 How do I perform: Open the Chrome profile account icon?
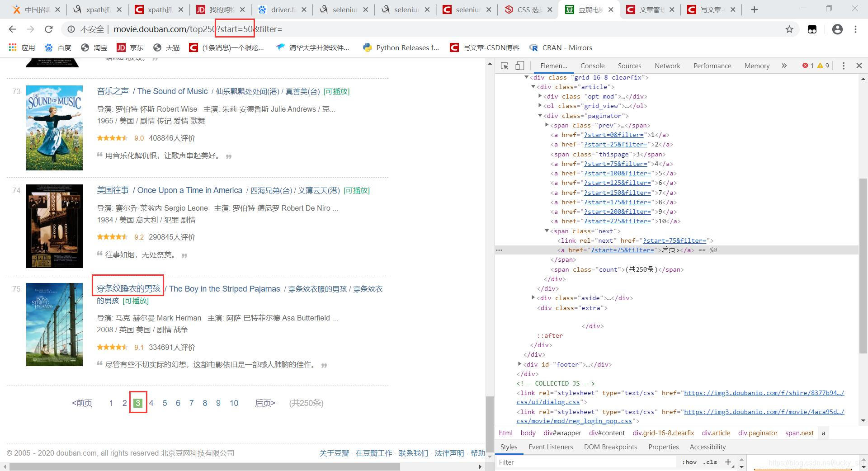point(837,29)
